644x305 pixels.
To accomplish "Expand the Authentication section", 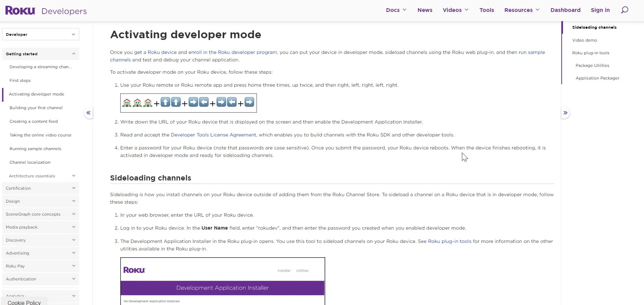I will click(x=41, y=279).
